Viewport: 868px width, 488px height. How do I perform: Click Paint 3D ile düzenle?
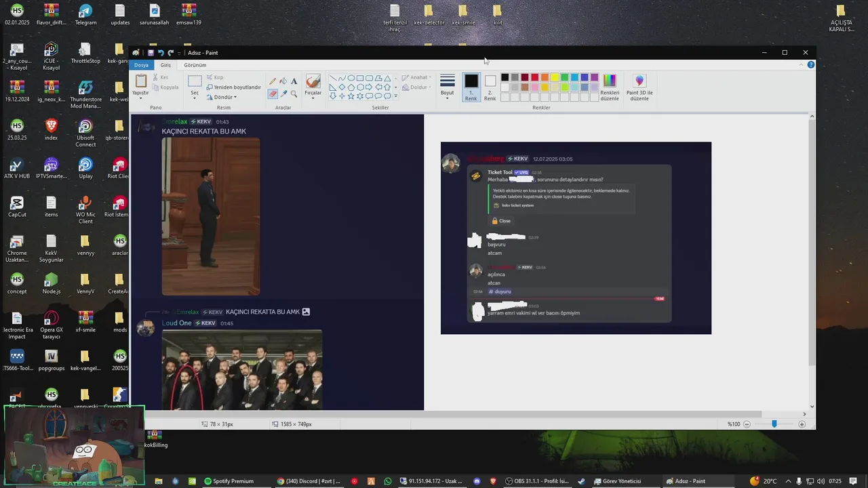point(639,87)
